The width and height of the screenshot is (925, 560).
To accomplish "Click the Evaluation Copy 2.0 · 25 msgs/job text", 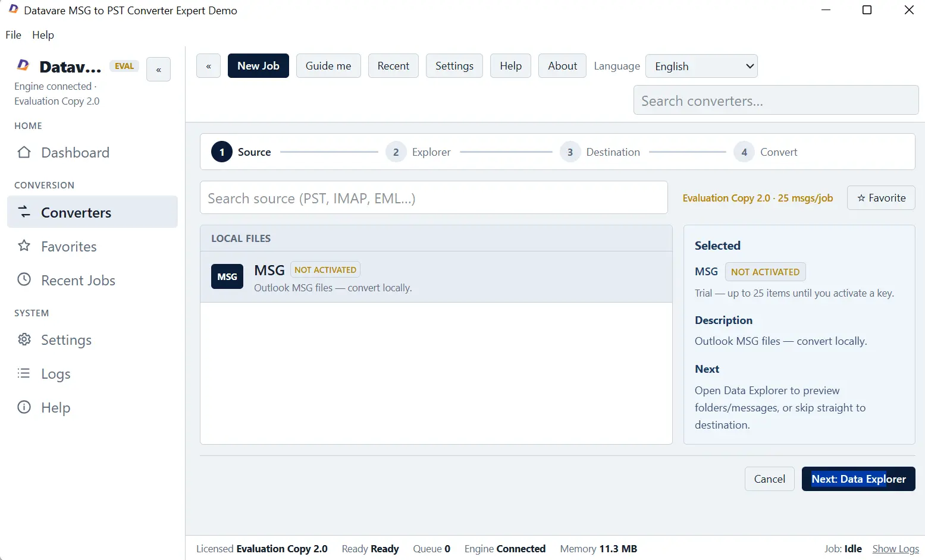I will tap(757, 198).
